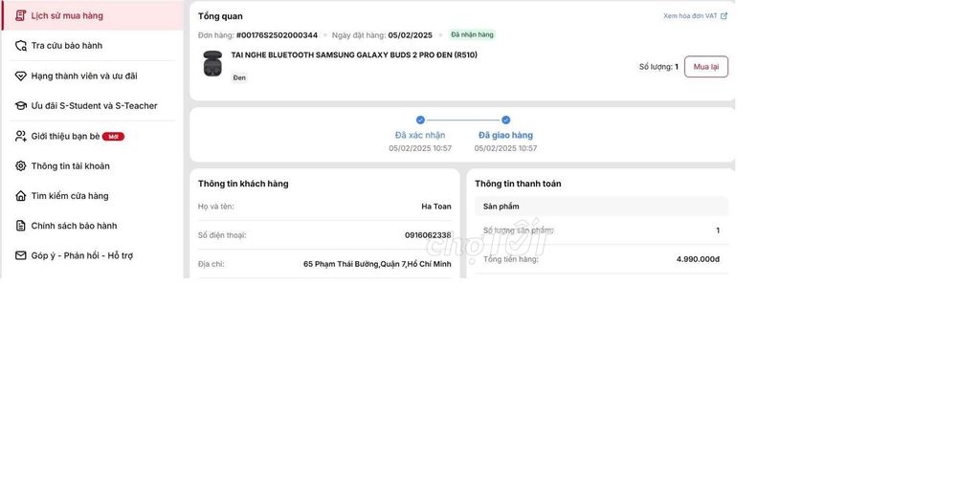Click the Địa chỉ label
The image size is (980, 482).
[x=212, y=264]
